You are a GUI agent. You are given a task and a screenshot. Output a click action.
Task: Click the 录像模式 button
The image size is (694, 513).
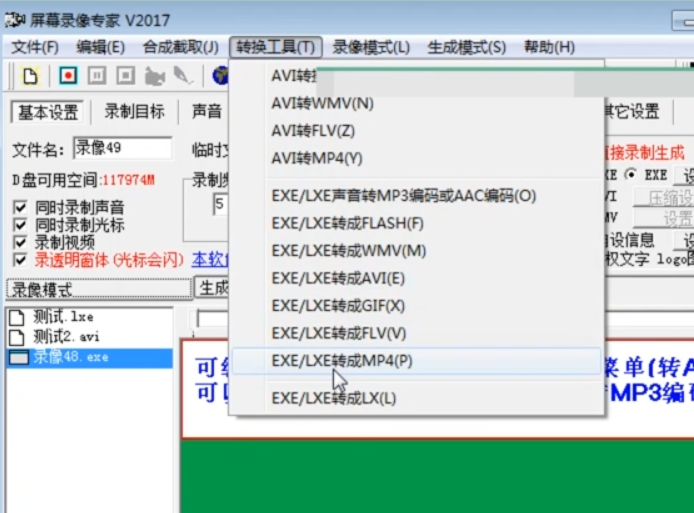point(99,289)
